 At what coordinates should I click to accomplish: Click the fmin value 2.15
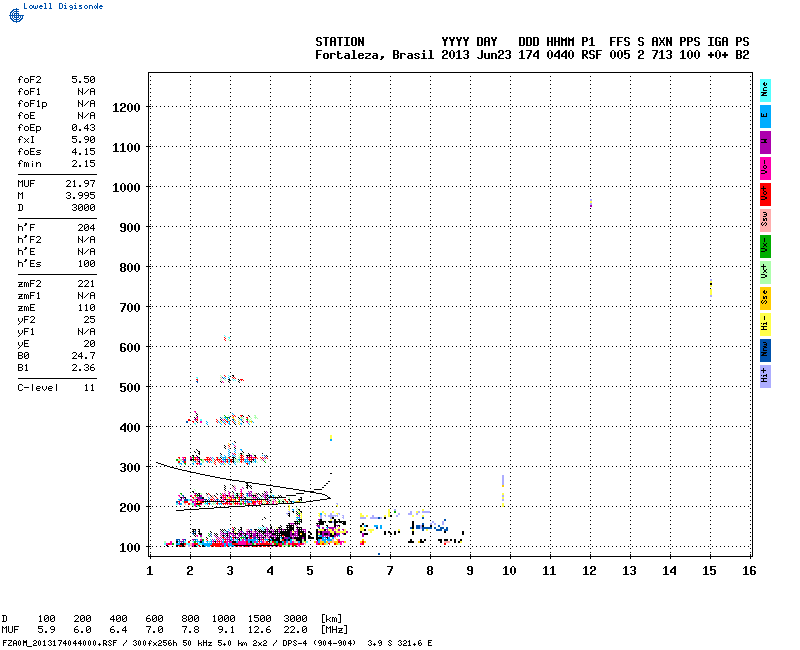point(83,164)
